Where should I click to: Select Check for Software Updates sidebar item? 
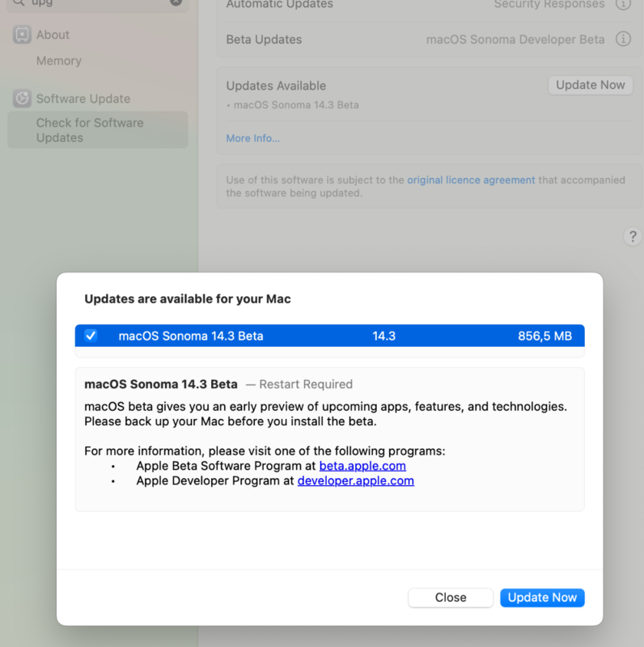[x=90, y=130]
